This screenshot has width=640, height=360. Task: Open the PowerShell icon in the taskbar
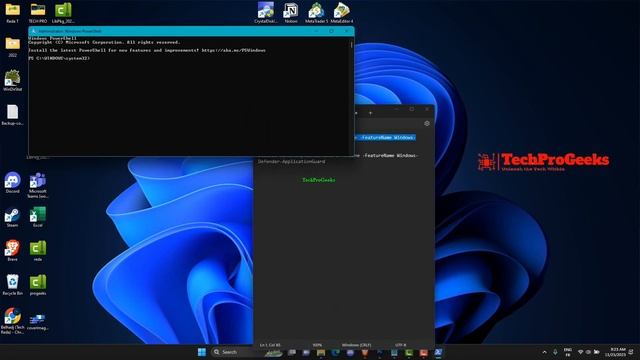pos(438,352)
